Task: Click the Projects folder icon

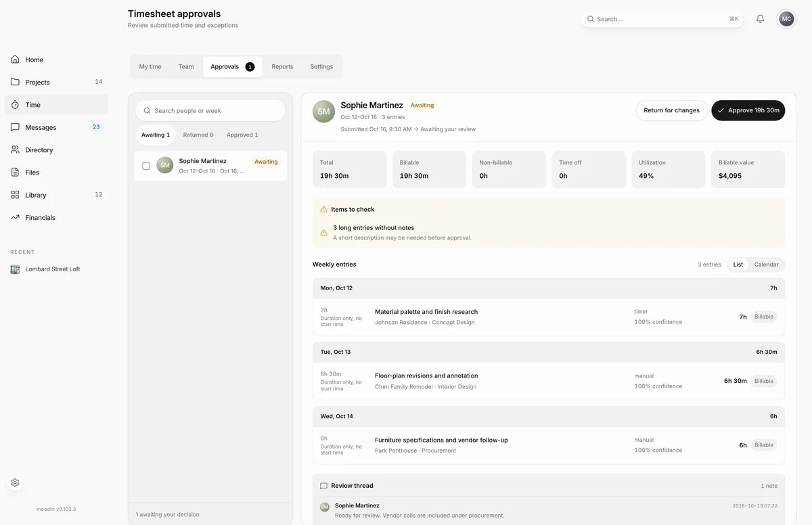Action: [15, 82]
